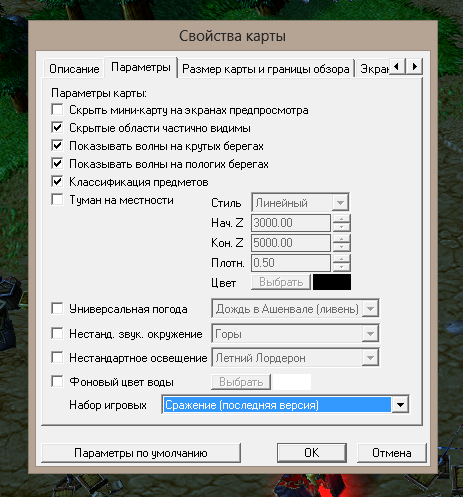The height and width of the screenshot is (497, 463).
Task: Enable Универсальная погода checkbox
Action: (57, 308)
